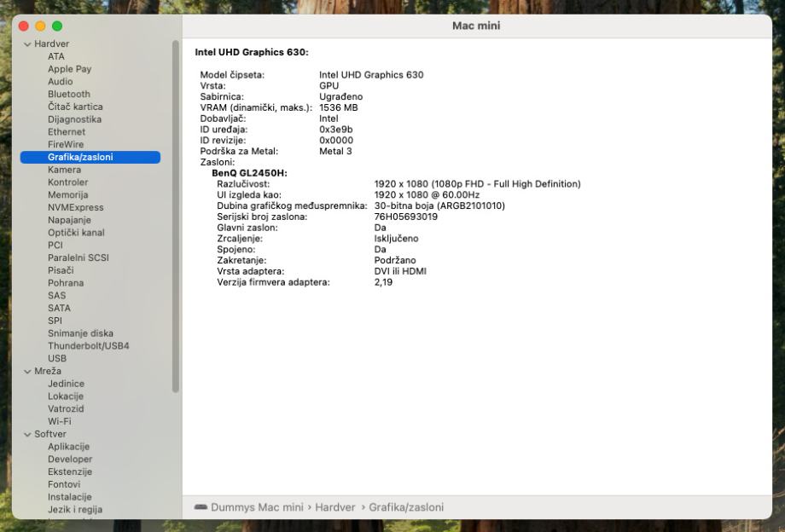This screenshot has height=532, width=785.
Task: Click the device ID value 0x3e9b
Action: tap(336, 130)
